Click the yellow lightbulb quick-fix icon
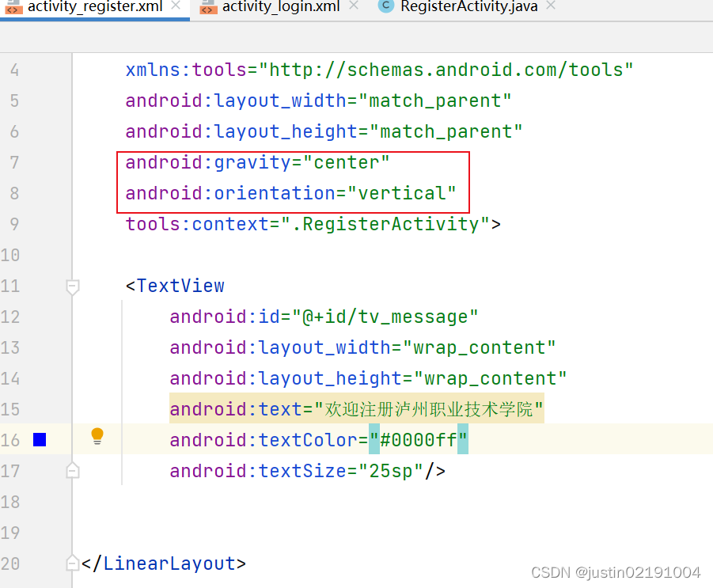The width and height of the screenshot is (713, 588). (x=97, y=436)
